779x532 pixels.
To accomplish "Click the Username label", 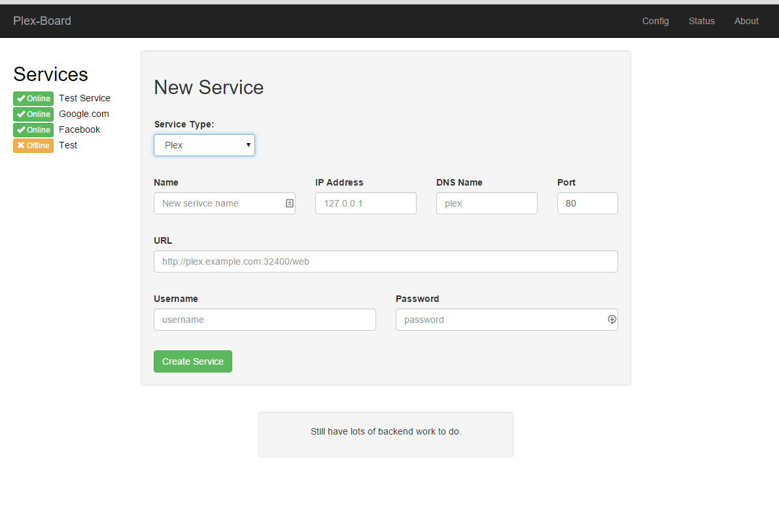I will pyautogui.click(x=176, y=299).
